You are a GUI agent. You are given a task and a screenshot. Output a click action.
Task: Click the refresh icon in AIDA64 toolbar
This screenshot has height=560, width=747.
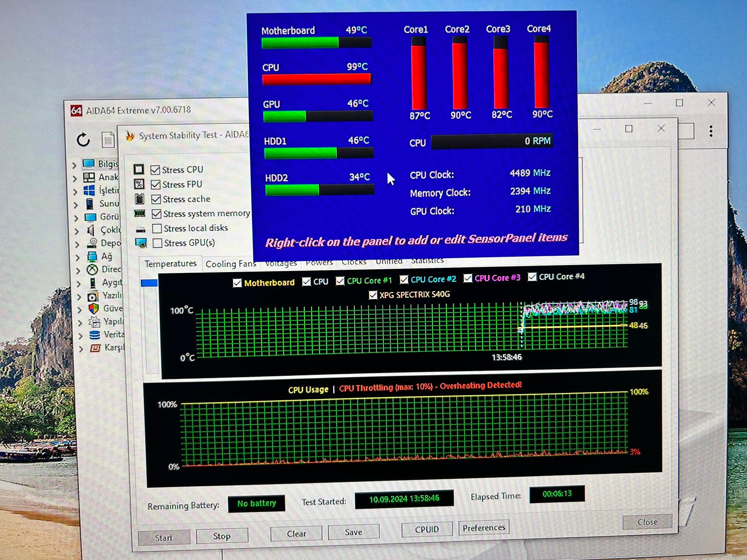[x=84, y=139]
